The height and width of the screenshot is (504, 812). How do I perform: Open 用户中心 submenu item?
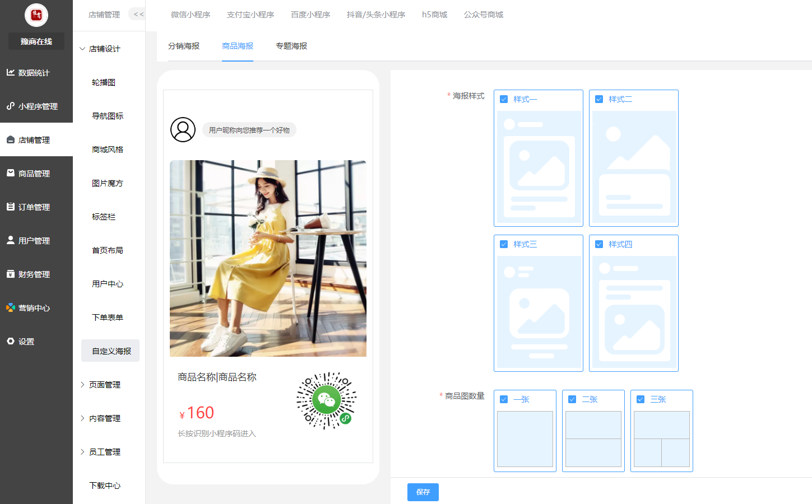[108, 284]
